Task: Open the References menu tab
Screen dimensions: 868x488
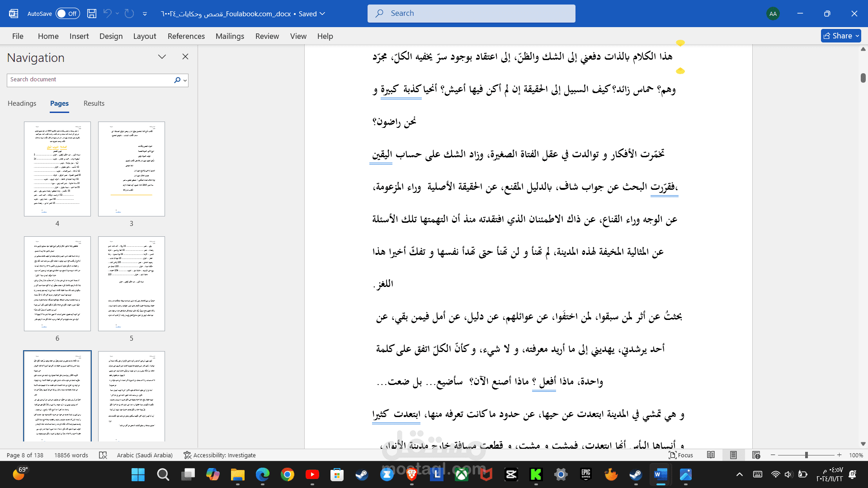Action: [x=186, y=36]
